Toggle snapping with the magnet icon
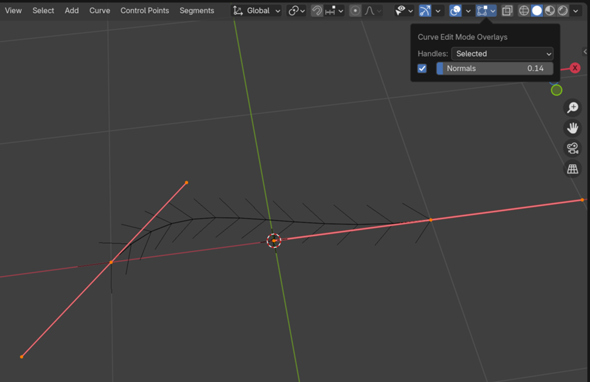The width and height of the screenshot is (590, 382). [317, 11]
